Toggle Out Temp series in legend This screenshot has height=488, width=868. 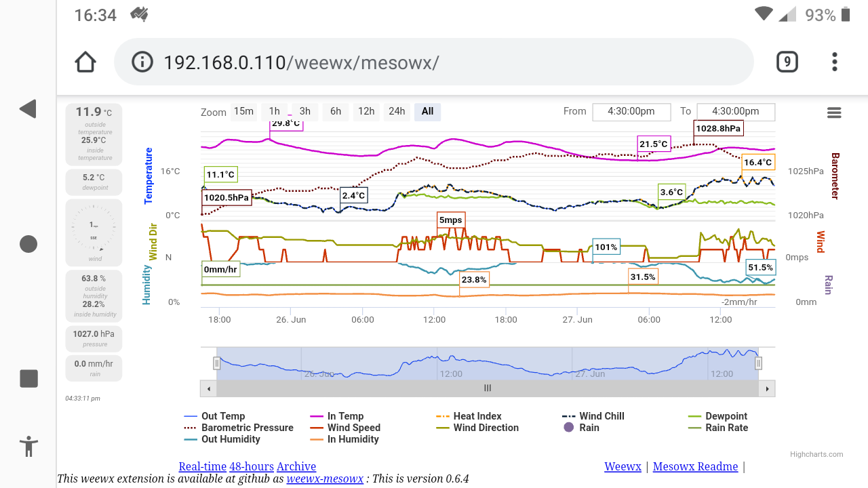(x=214, y=416)
